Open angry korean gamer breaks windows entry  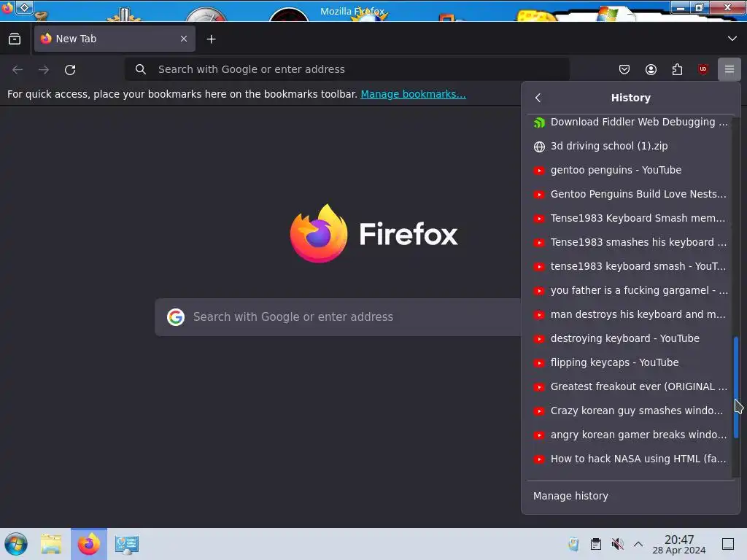tap(630, 435)
